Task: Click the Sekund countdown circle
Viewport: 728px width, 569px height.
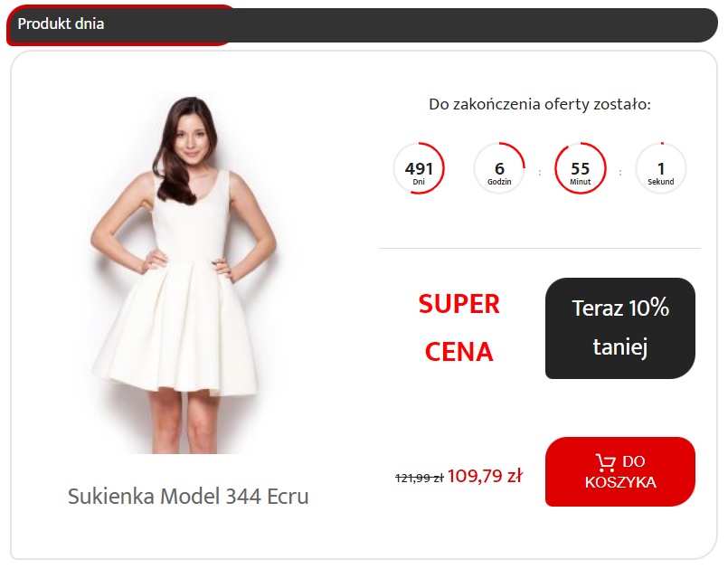Action: [x=661, y=168]
